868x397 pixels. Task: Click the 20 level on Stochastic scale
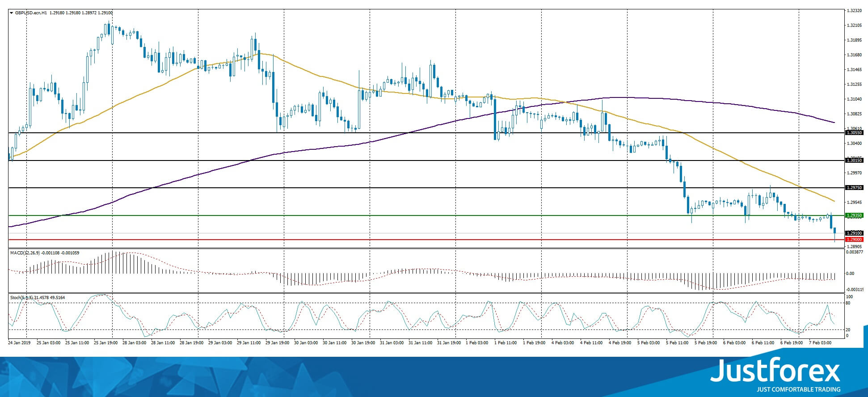point(848,330)
